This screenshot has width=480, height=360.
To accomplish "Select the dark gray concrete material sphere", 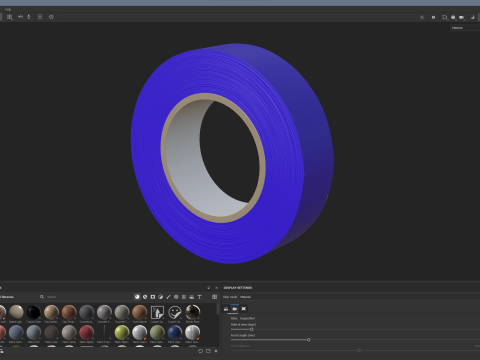I will (x=87, y=313).
